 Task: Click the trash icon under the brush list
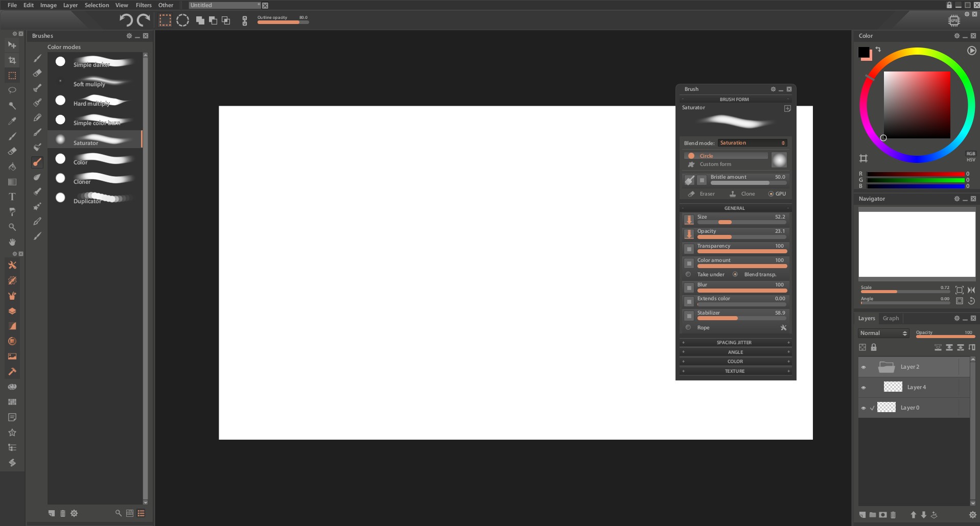click(x=63, y=513)
